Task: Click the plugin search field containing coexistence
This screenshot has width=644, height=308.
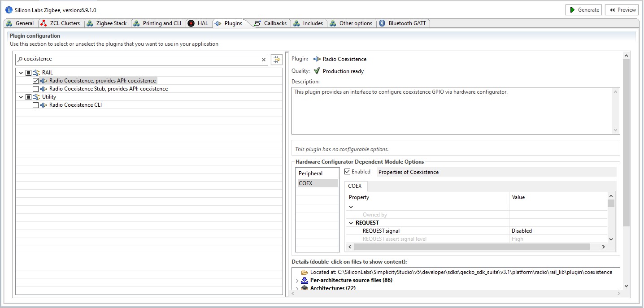Action: [x=141, y=59]
